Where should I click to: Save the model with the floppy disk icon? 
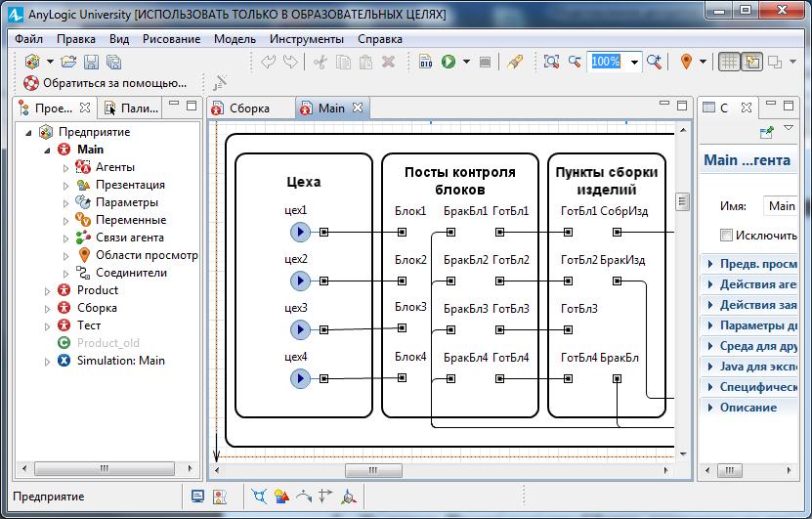(x=91, y=63)
